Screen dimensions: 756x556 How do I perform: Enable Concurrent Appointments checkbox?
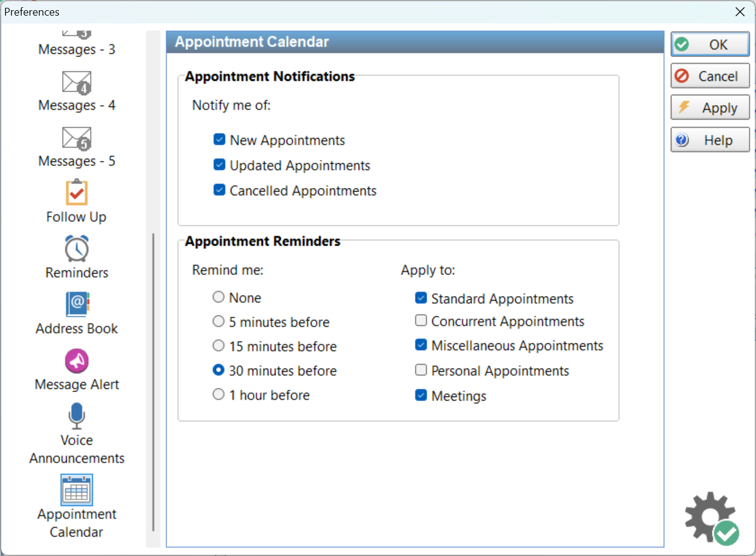421,321
